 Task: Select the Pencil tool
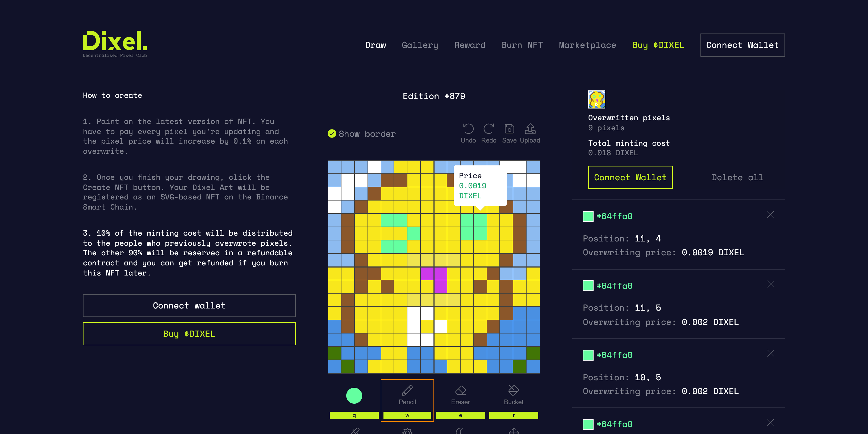pos(407,396)
